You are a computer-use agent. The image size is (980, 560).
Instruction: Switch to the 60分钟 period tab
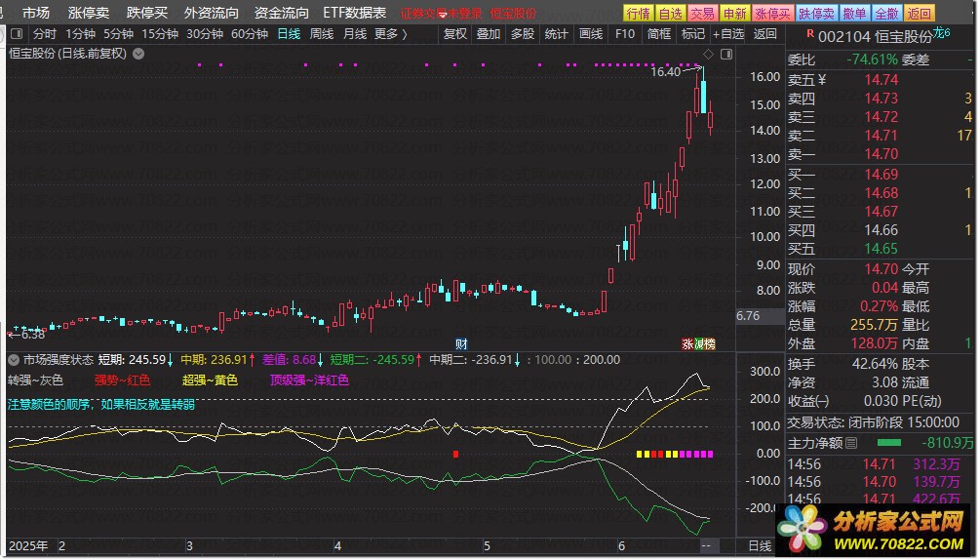[x=250, y=34]
